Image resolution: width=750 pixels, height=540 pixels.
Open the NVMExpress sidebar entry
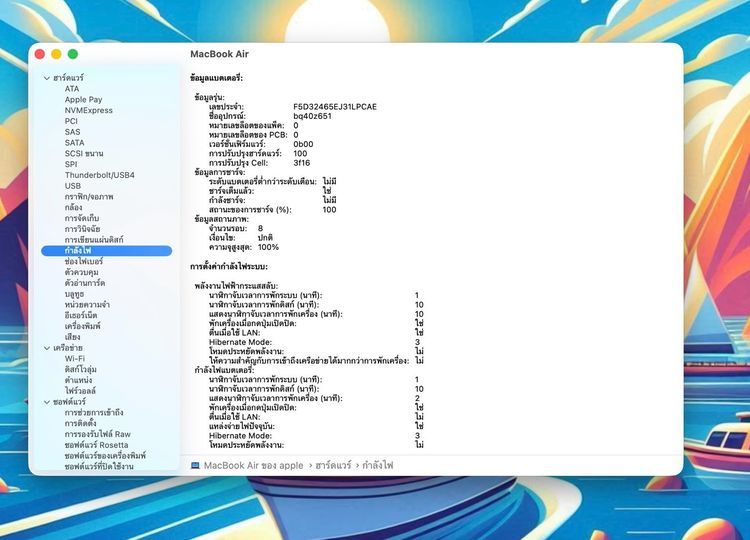pos(88,110)
